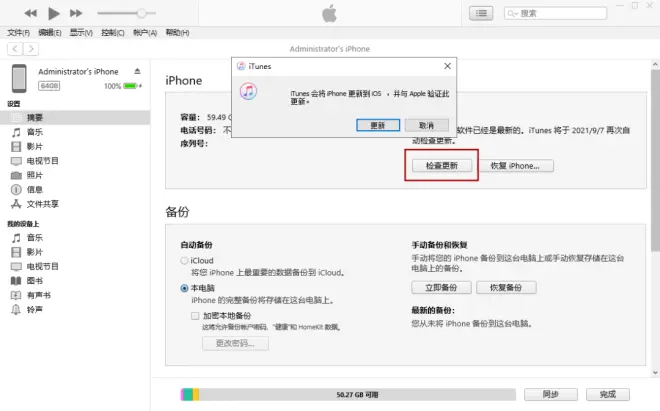Click the scrollbar down arrow
This screenshot has height=411, width=660.
tap(655, 372)
